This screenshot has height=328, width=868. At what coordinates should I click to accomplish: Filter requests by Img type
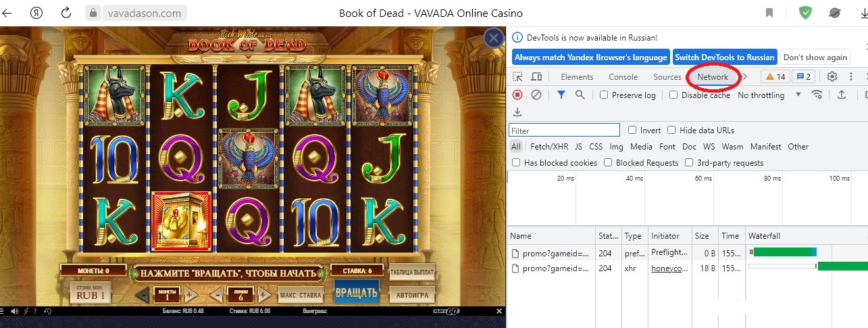(616, 147)
